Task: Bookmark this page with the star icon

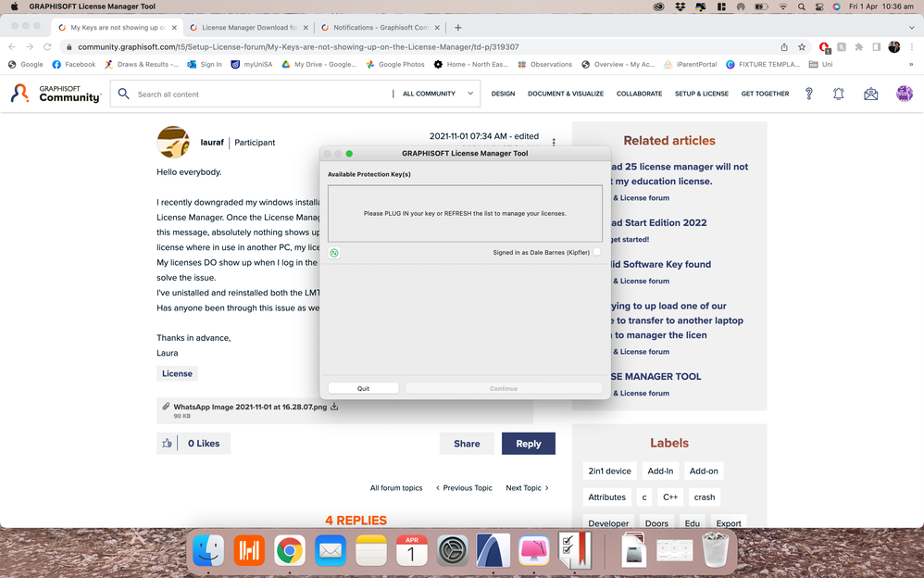Action: click(x=802, y=47)
